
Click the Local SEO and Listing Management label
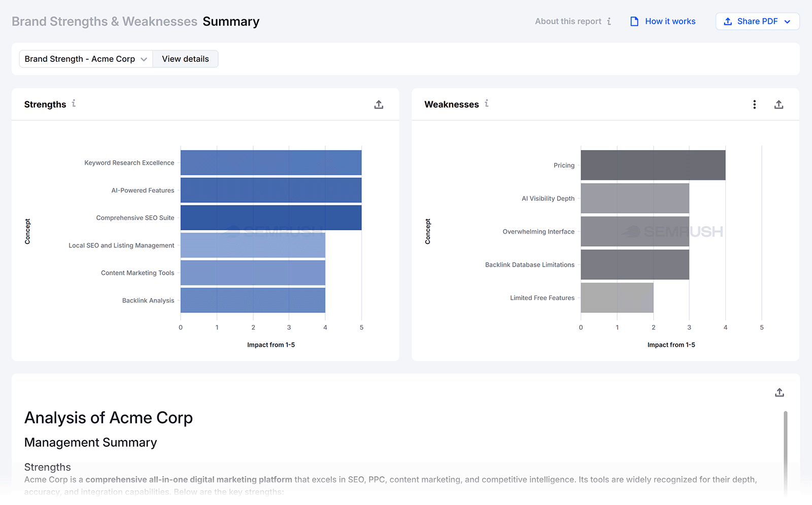(x=121, y=245)
